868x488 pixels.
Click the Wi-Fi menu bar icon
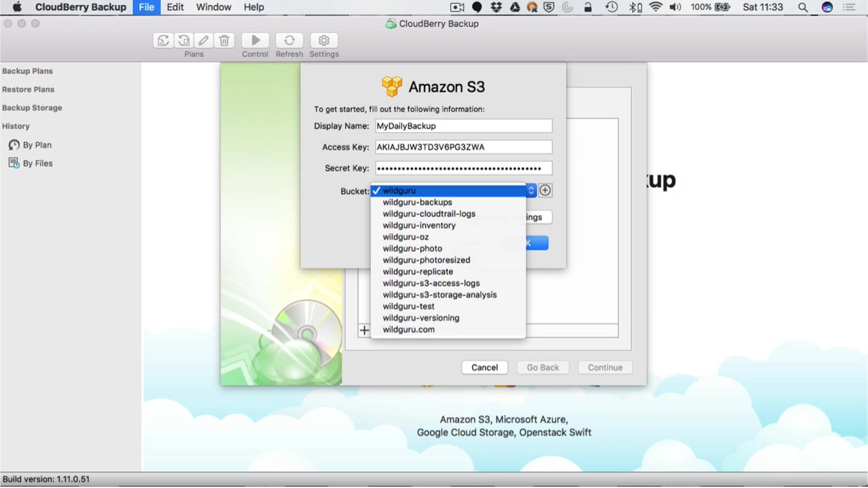click(656, 7)
